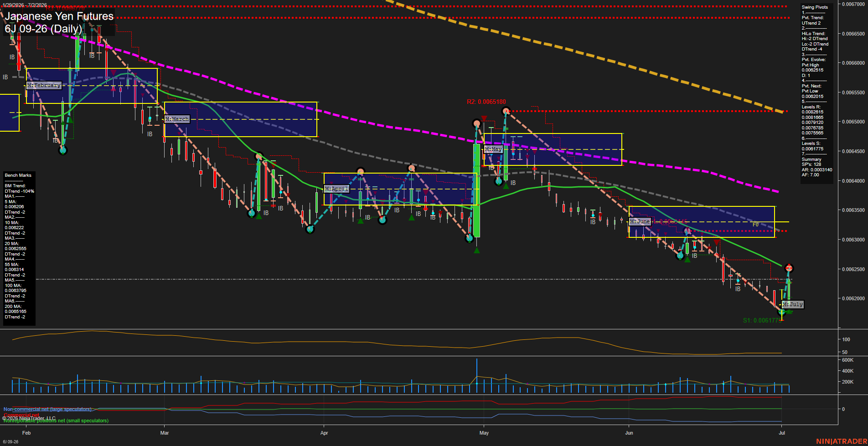Click the 'Bench Marks' panel heading
This screenshot has width=868, height=446.
pos(18,175)
